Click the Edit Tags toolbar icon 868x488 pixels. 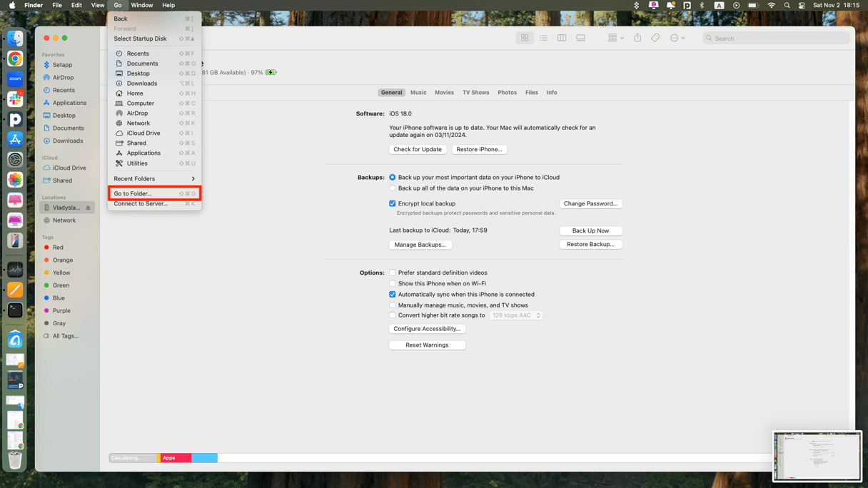(x=655, y=39)
